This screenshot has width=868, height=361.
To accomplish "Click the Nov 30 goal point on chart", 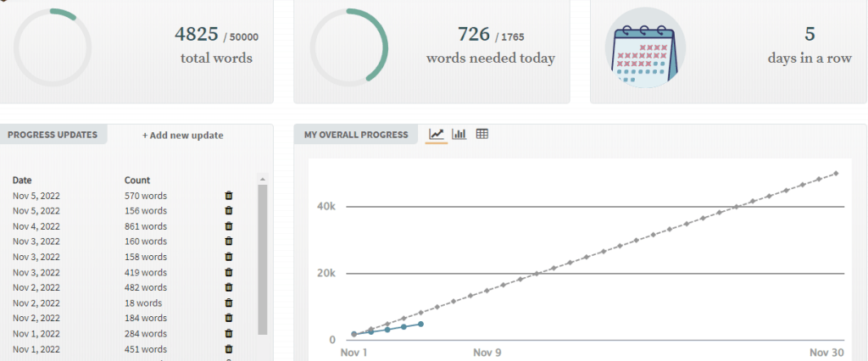I will [x=836, y=174].
